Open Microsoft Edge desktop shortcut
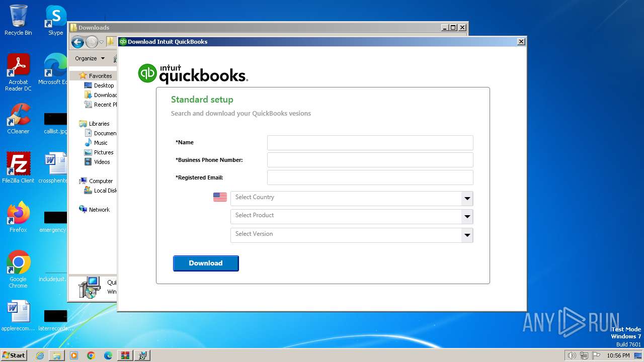Viewport: 644px width, 362px height. [54, 69]
